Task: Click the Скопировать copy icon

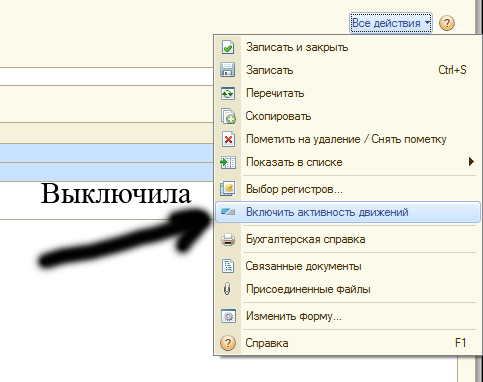Action: tap(228, 116)
